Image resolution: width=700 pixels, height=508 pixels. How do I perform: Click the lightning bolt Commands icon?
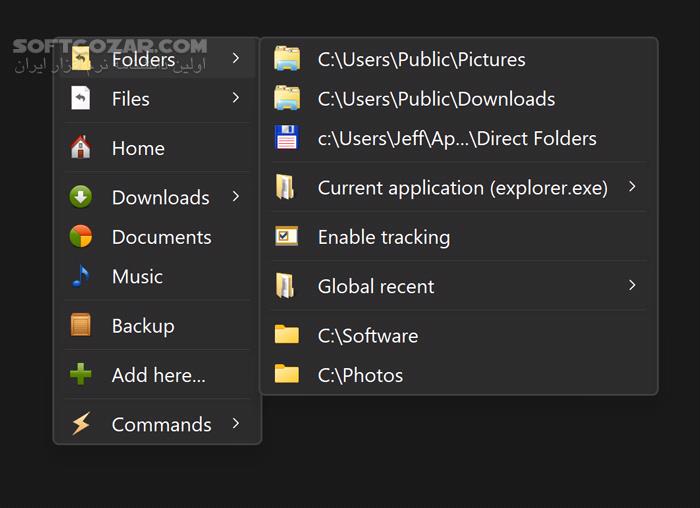coord(81,424)
